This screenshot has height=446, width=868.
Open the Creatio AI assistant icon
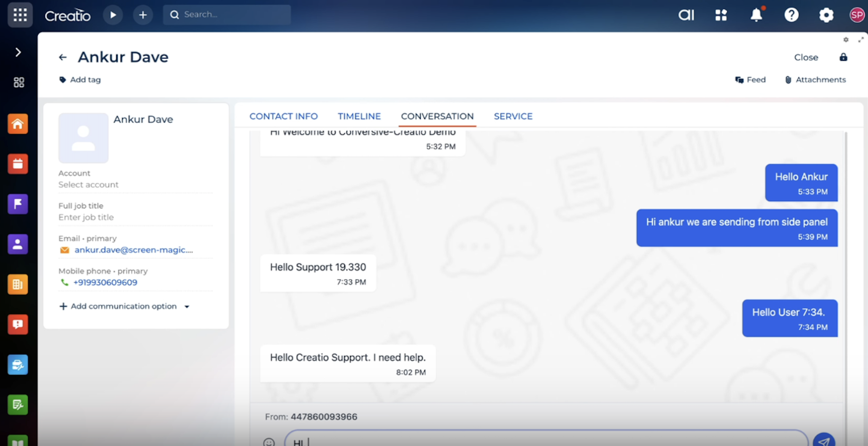click(686, 15)
